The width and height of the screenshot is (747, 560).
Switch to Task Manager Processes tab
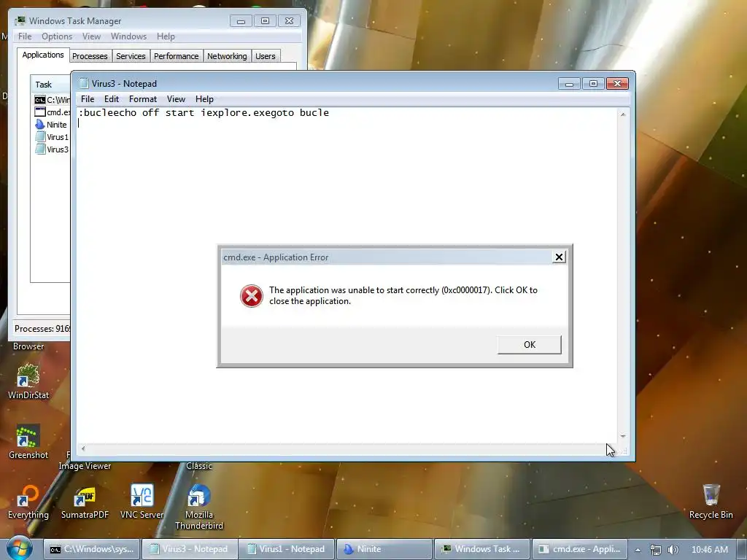click(x=90, y=56)
